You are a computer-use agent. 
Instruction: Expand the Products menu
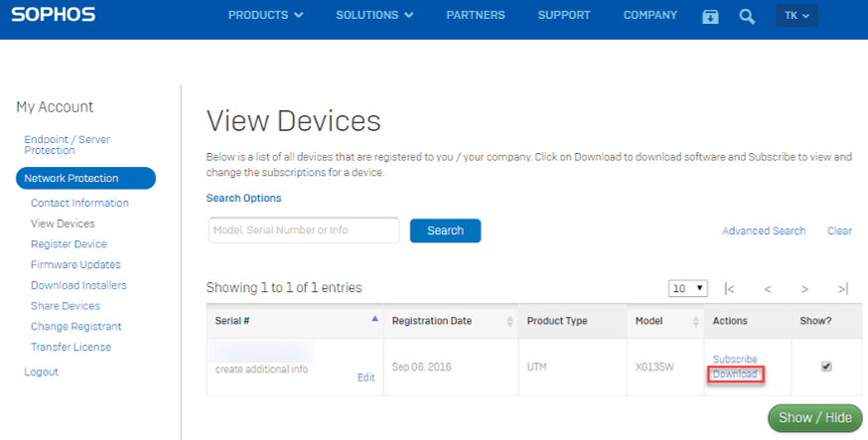click(265, 16)
